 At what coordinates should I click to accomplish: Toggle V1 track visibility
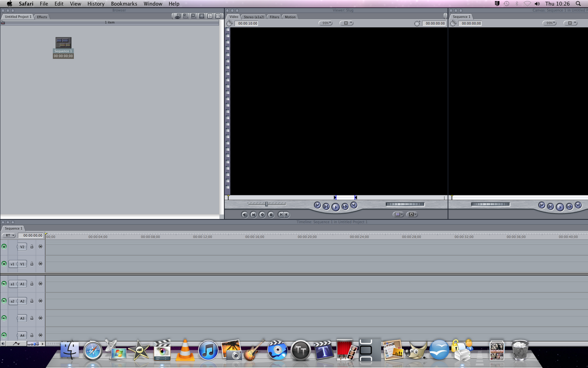point(4,264)
